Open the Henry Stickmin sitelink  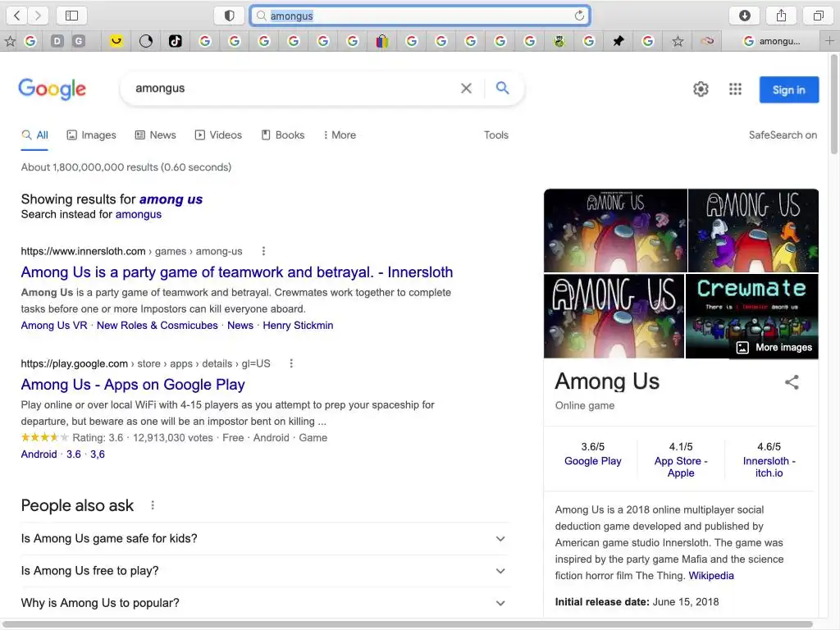click(x=298, y=325)
